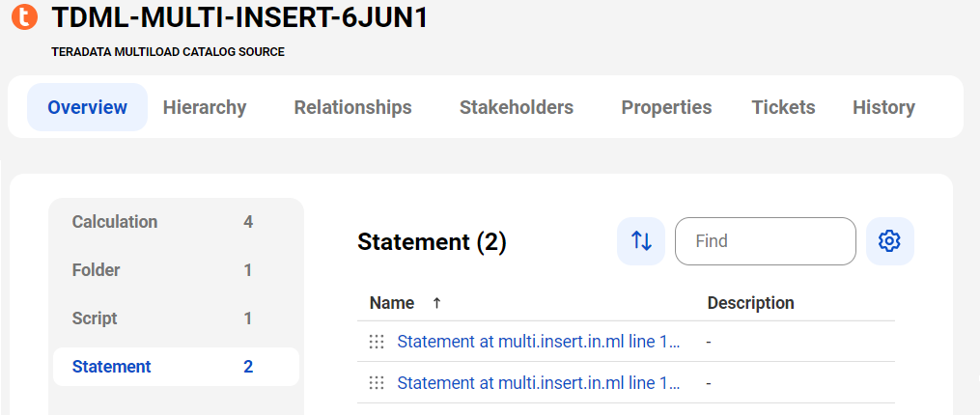980x415 pixels.
Task: Click the sort arrows button
Action: click(x=641, y=241)
